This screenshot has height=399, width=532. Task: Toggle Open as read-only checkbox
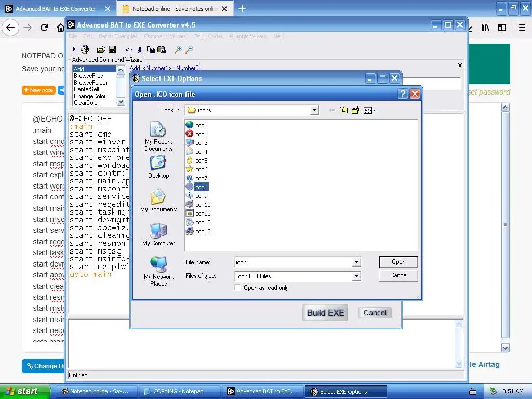pos(238,288)
